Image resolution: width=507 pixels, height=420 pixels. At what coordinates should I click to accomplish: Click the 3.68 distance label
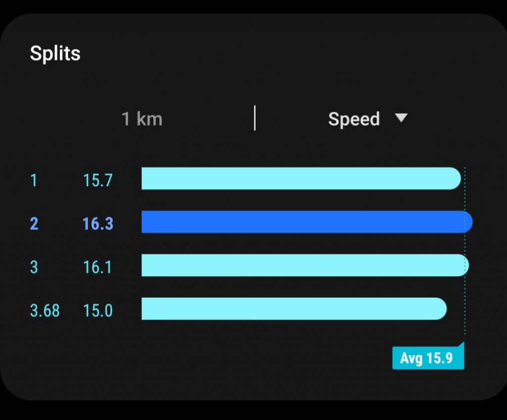45,311
